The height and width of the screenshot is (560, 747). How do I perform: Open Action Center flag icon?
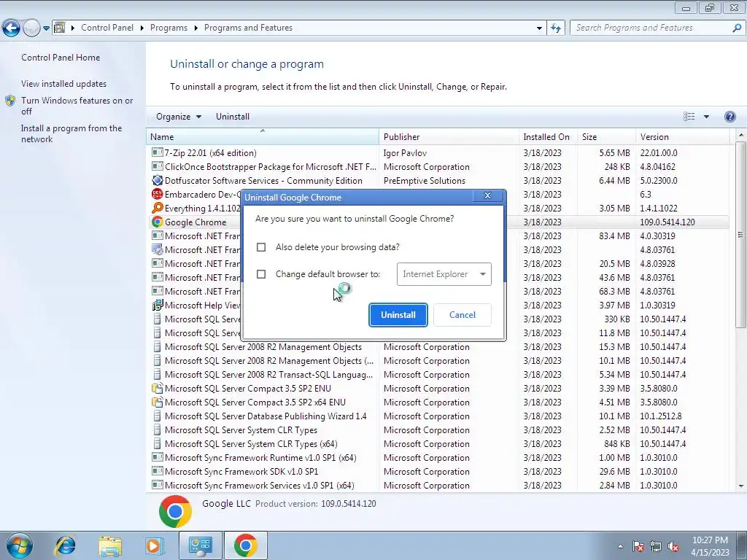pos(638,546)
